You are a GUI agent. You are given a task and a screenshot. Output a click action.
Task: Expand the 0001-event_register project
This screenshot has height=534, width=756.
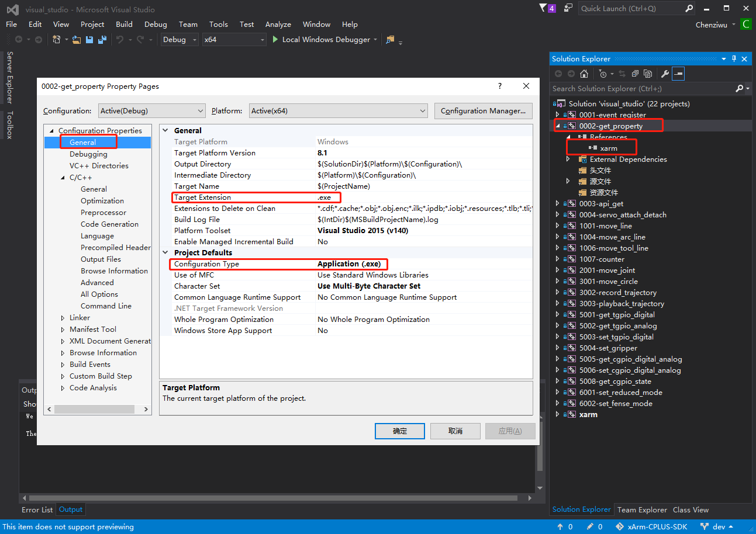pyautogui.click(x=557, y=115)
